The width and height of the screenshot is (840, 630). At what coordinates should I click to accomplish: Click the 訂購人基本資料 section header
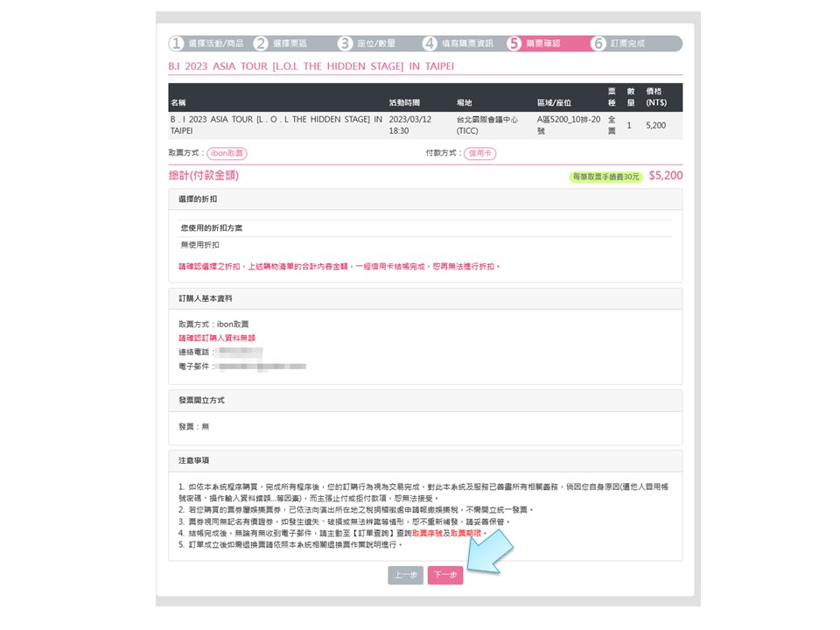tap(206, 298)
